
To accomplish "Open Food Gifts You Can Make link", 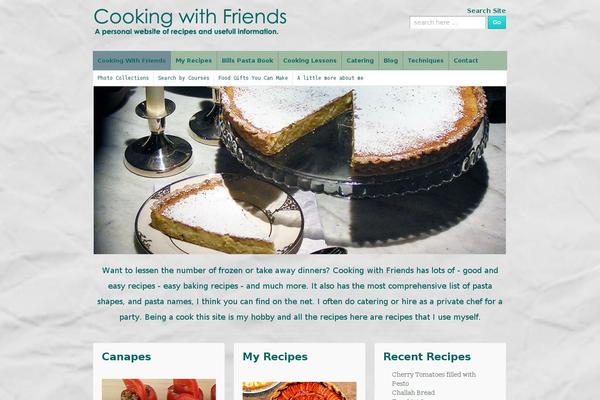I will (x=253, y=78).
